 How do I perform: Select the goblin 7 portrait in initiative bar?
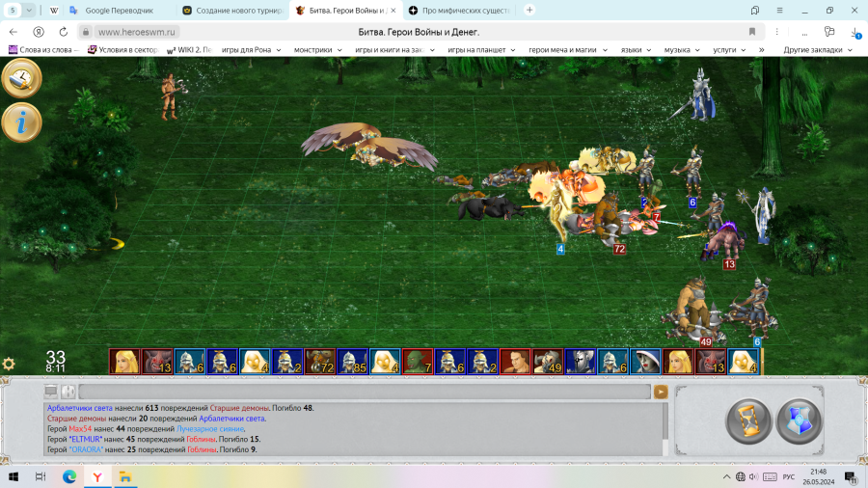tap(418, 362)
